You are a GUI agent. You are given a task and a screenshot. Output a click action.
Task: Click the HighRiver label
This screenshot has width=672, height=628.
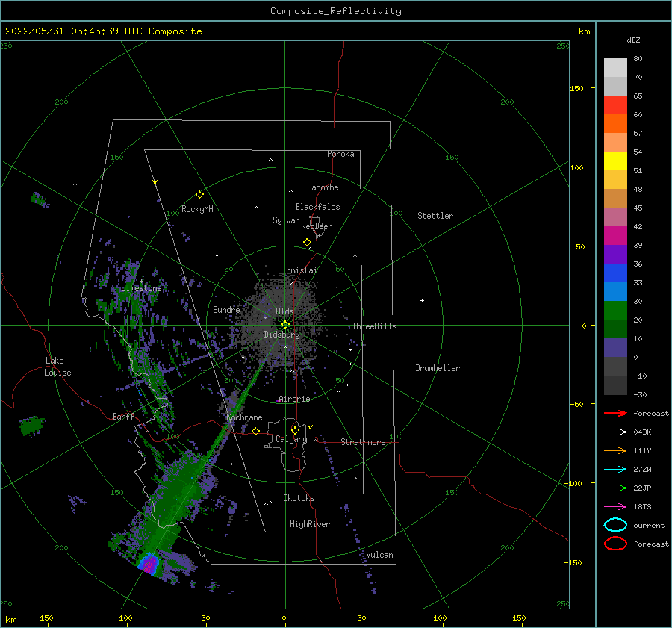tap(310, 524)
